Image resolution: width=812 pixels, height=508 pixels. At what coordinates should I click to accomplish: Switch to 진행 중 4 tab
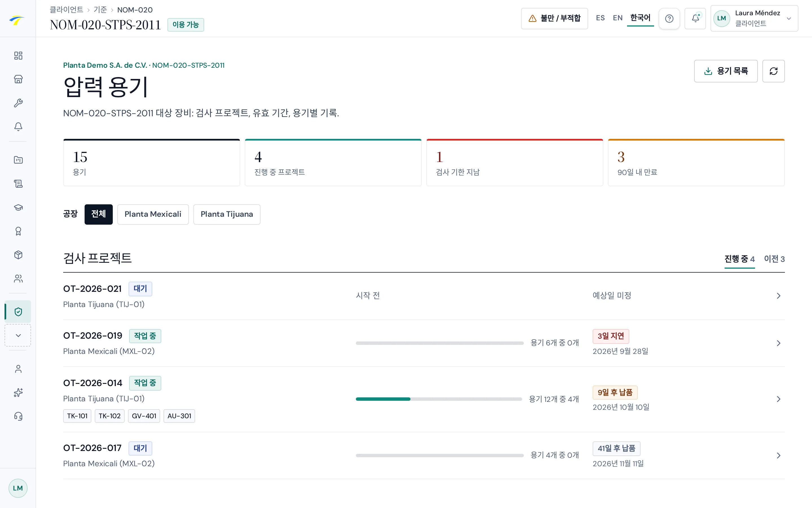[x=740, y=259]
